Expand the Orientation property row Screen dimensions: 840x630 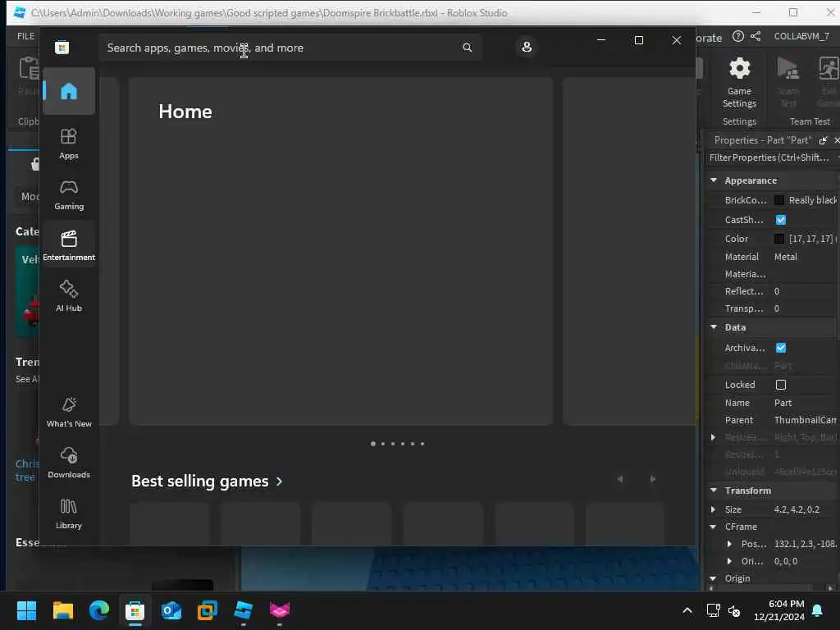729,561
